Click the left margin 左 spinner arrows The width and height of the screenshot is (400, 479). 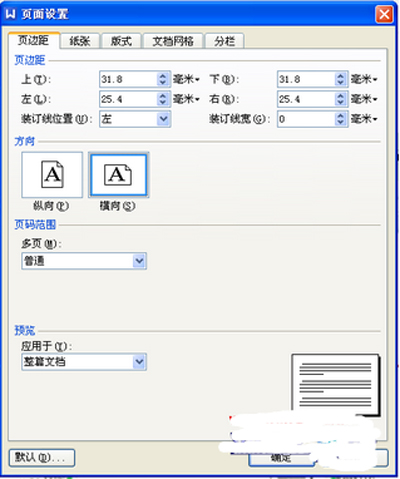[x=163, y=99]
